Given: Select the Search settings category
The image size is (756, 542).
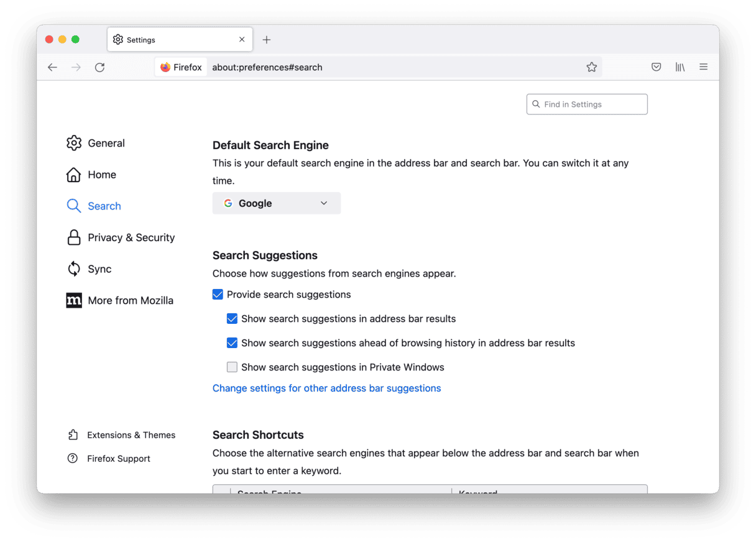Looking at the screenshot, I should click(94, 206).
